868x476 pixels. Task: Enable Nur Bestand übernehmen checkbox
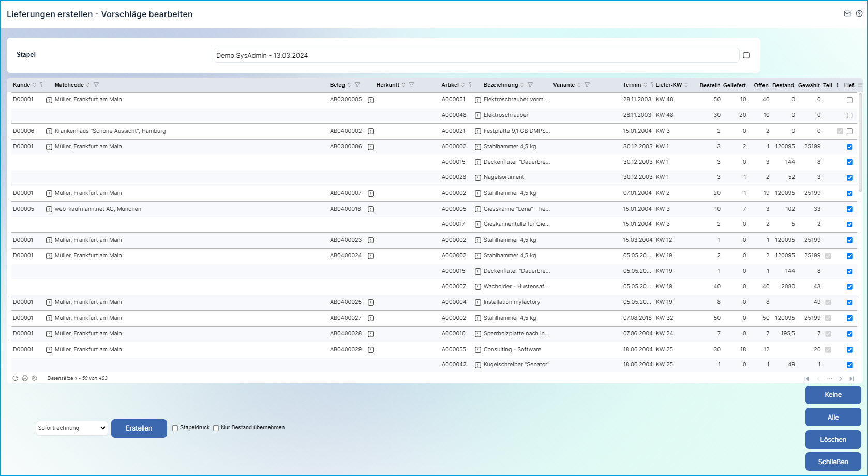[216, 428]
